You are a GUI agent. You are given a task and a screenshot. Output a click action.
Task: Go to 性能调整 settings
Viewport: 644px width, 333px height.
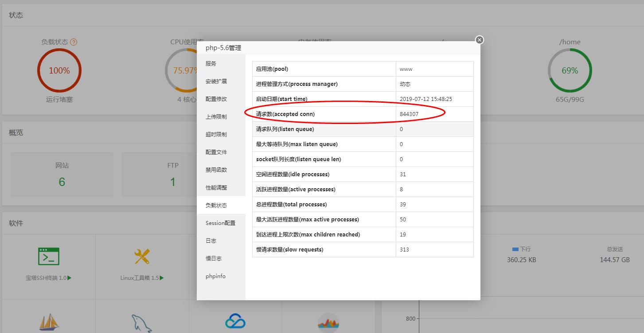[x=215, y=187]
